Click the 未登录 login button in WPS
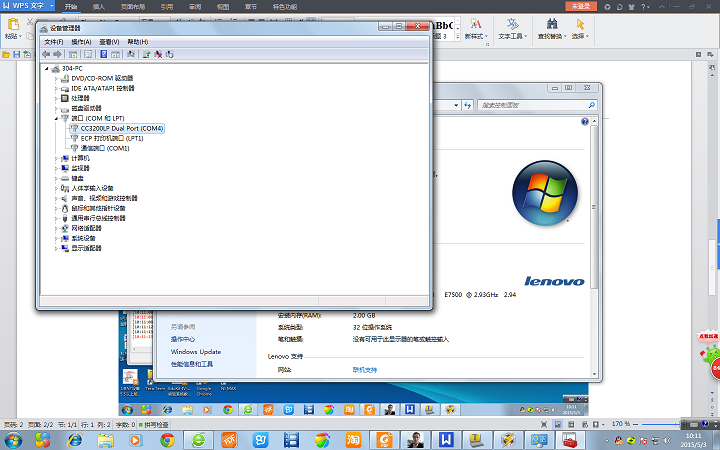The image size is (720, 450). tap(581, 6)
